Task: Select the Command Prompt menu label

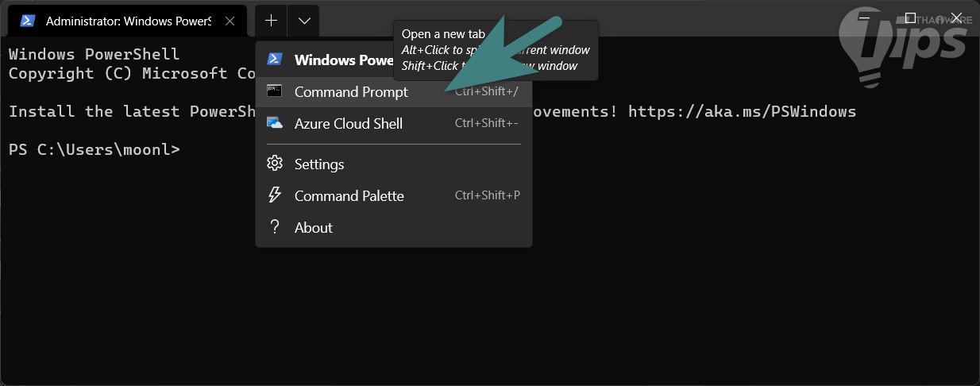Action: point(351,91)
